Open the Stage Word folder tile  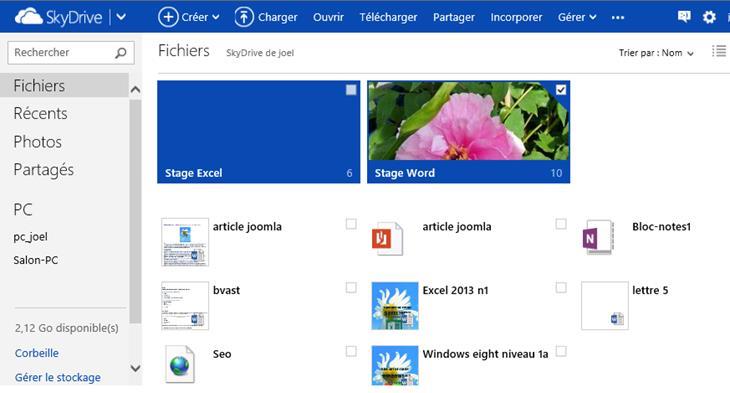pyautogui.click(x=468, y=132)
